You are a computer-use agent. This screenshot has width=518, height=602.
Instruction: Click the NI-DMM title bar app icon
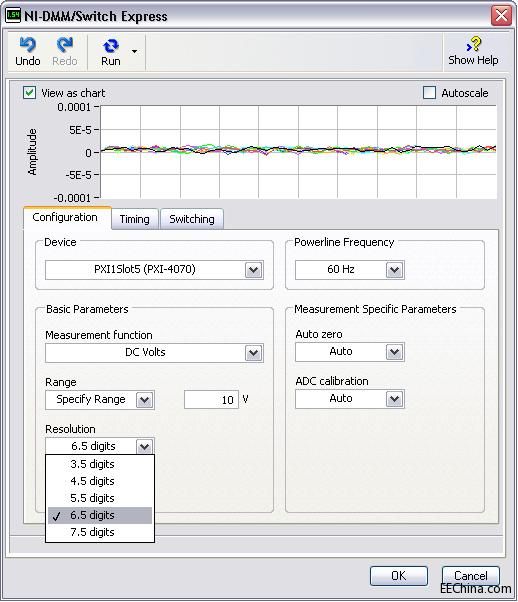point(13,16)
